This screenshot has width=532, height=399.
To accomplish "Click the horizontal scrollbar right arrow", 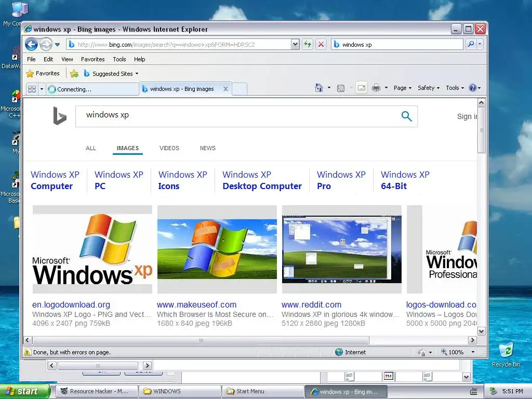I will [472, 340].
